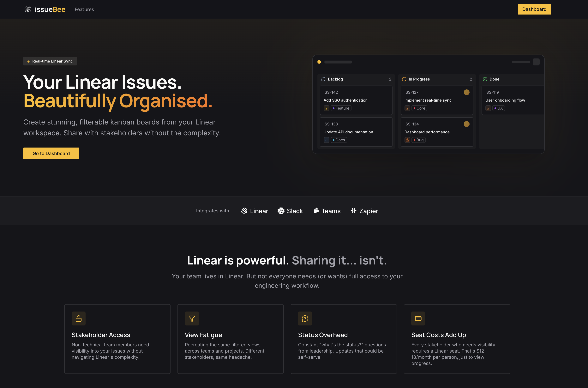
Task: Click the credit card icon on Seat Costs
Action: pyautogui.click(x=418, y=318)
